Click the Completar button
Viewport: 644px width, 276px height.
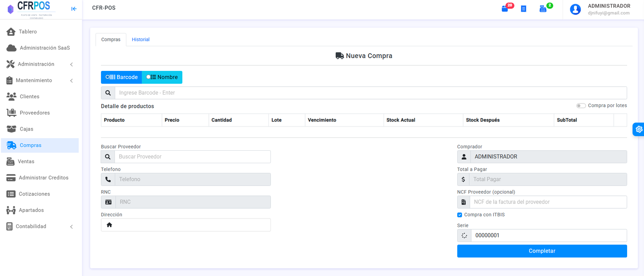coord(542,251)
